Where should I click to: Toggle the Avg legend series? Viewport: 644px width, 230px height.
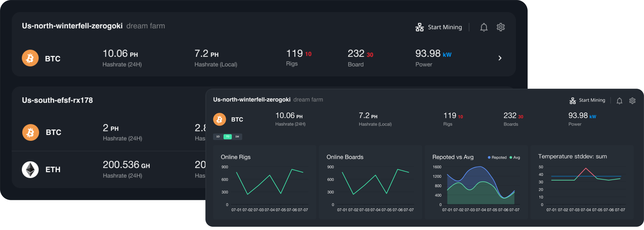pos(515,157)
